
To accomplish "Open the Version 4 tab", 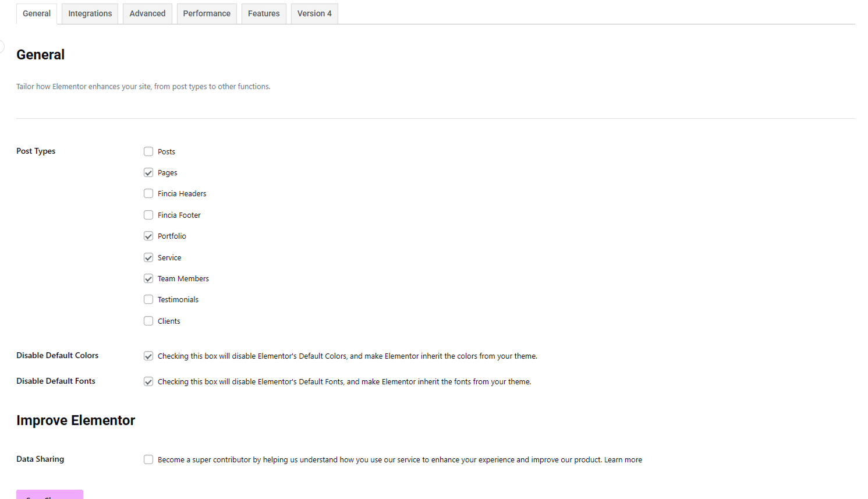I will (x=314, y=13).
